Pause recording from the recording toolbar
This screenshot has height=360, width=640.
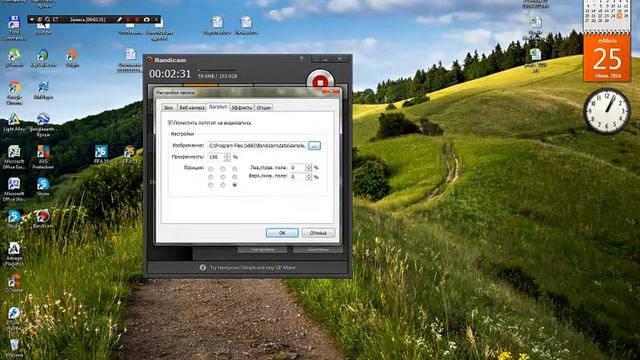coord(128,20)
